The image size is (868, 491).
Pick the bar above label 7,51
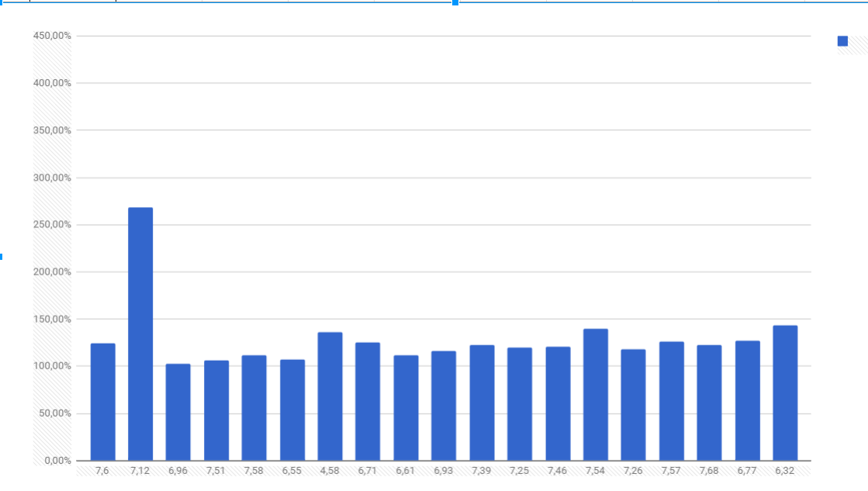click(x=216, y=411)
